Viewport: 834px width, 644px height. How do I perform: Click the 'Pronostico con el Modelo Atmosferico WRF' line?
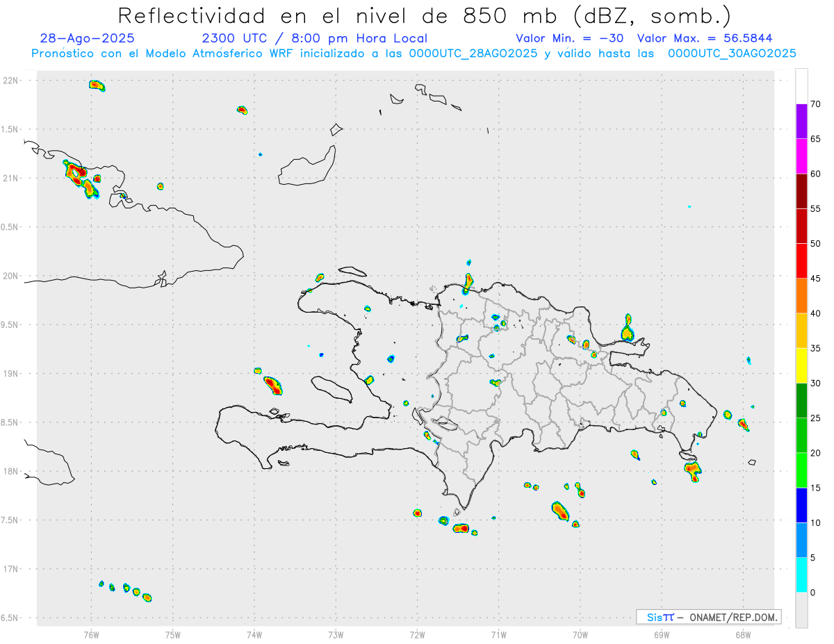click(414, 53)
